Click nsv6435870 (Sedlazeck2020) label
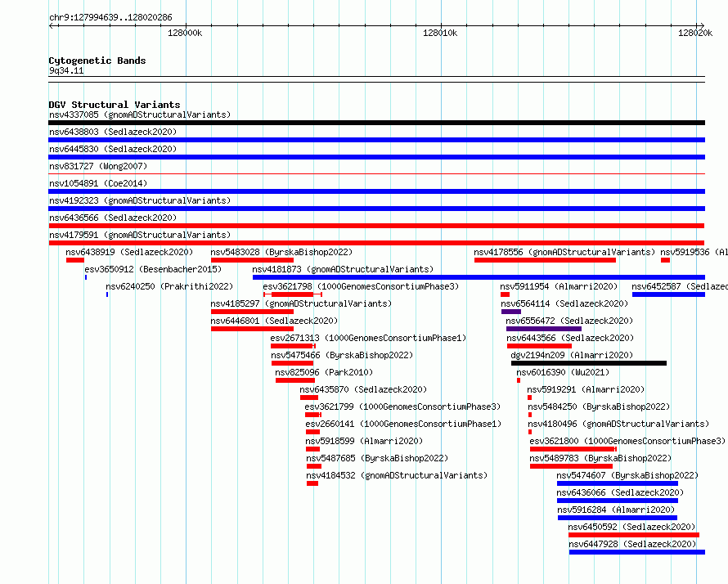This screenshot has height=584, width=728. pos(363,389)
